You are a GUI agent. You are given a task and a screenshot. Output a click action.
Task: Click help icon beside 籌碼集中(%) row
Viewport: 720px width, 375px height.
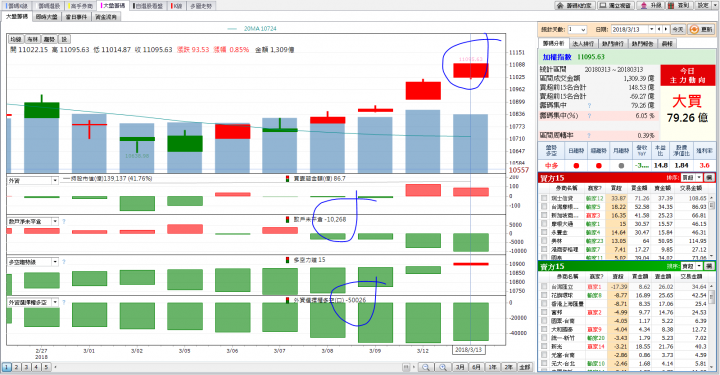tap(589, 116)
